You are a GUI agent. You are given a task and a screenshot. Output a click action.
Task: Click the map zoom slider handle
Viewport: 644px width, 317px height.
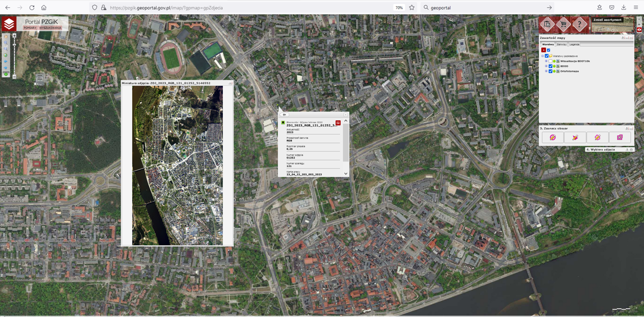15,45
